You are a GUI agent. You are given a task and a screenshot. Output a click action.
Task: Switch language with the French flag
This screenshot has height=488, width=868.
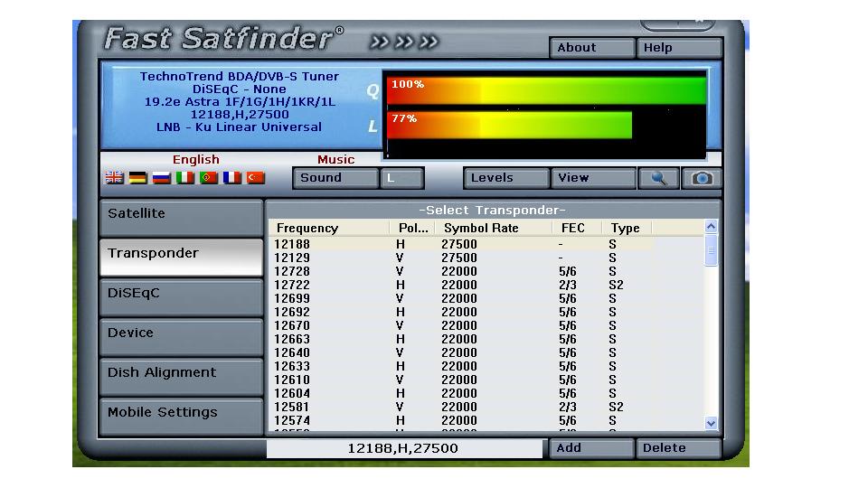[x=232, y=178]
